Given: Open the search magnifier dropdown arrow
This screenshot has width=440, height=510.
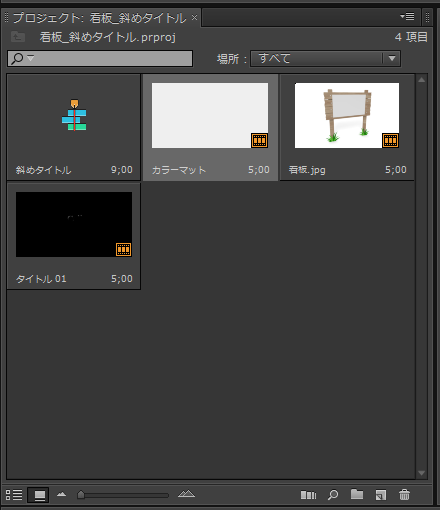Looking at the screenshot, I should click(31, 58).
